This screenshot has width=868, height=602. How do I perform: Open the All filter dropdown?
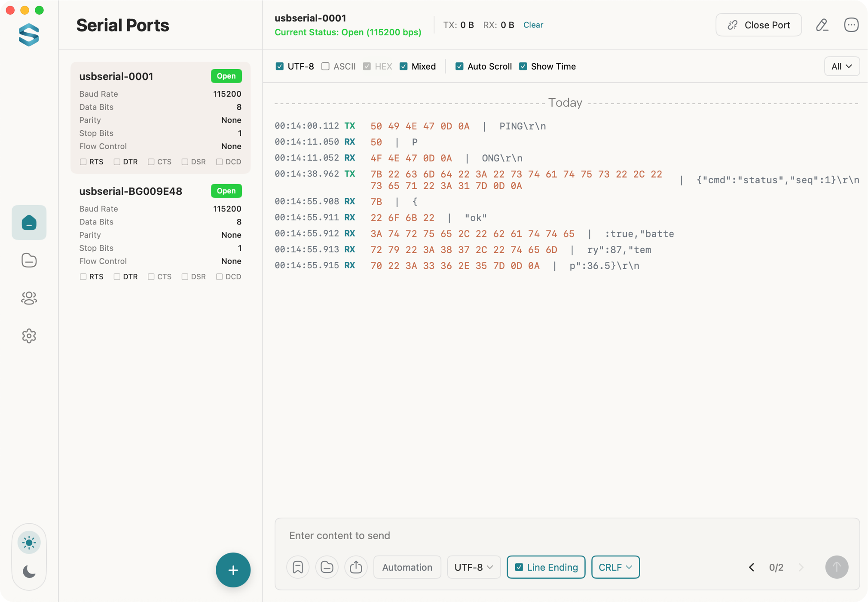pyautogui.click(x=841, y=66)
